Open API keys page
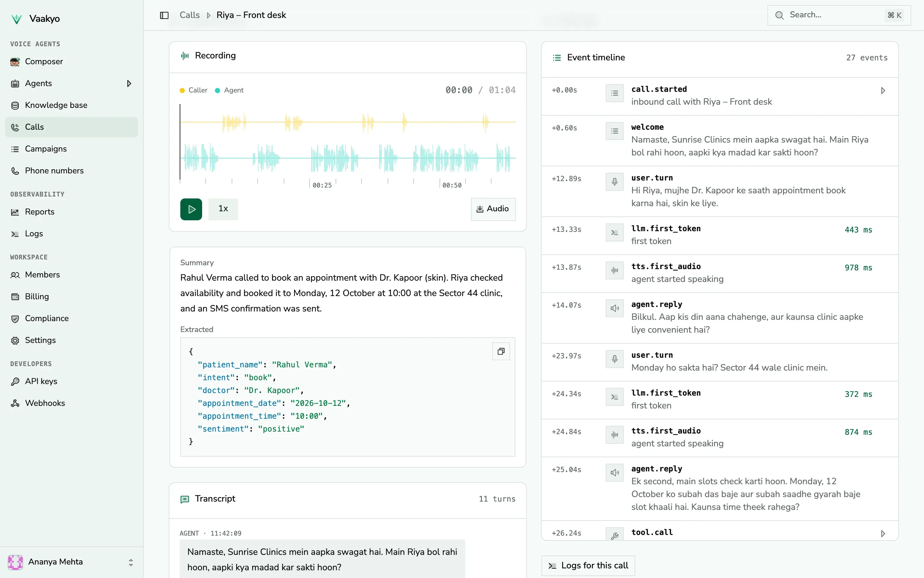The width and height of the screenshot is (924, 578). point(72,381)
